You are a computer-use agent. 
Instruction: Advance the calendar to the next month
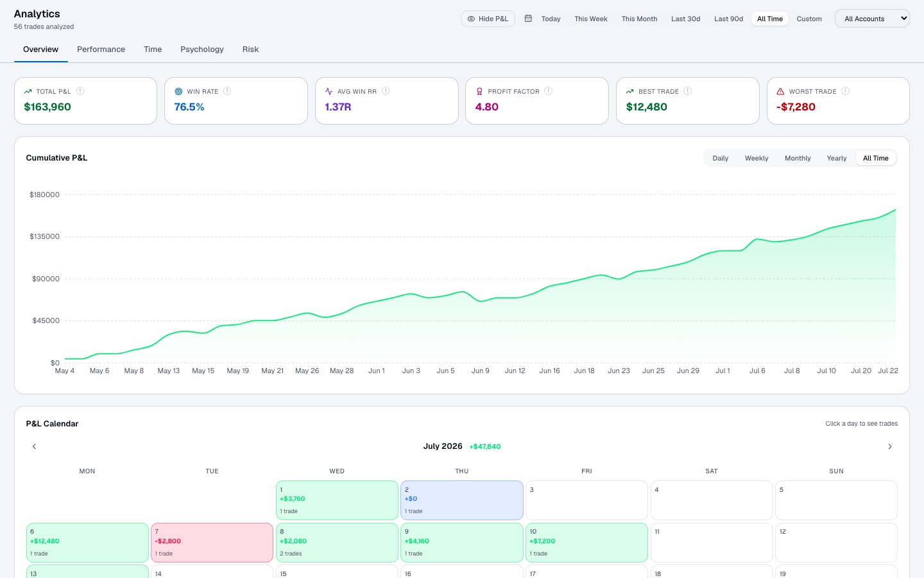pyautogui.click(x=890, y=446)
